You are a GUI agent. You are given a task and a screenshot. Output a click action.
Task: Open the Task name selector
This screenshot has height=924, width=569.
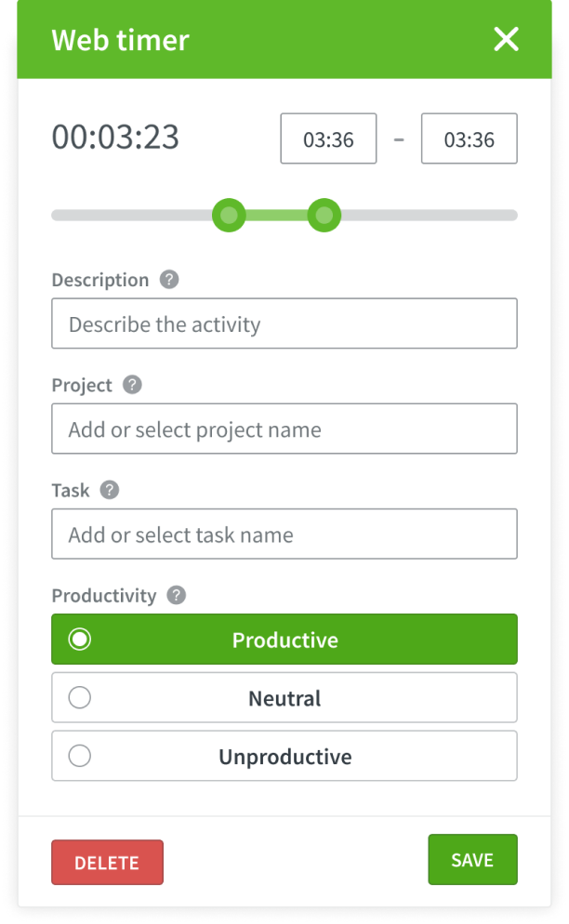284,534
